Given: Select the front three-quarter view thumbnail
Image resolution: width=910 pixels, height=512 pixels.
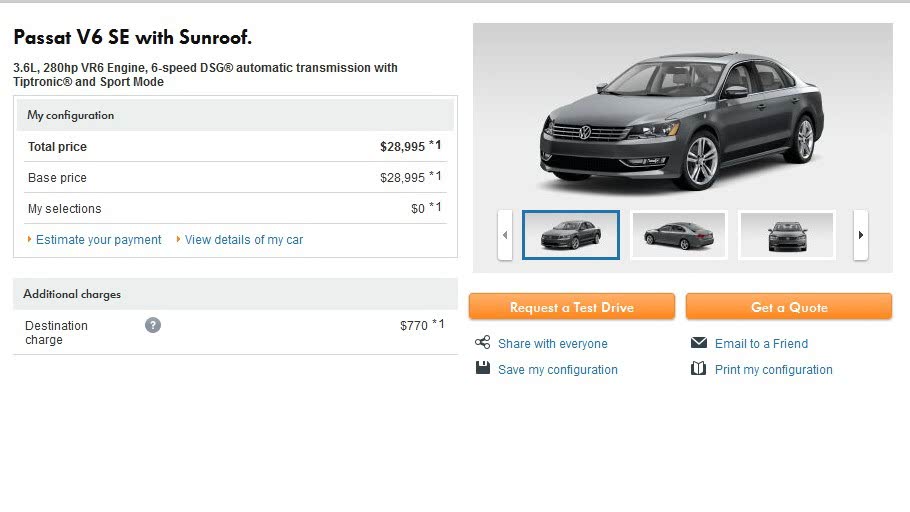Looking at the screenshot, I should coord(571,235).
